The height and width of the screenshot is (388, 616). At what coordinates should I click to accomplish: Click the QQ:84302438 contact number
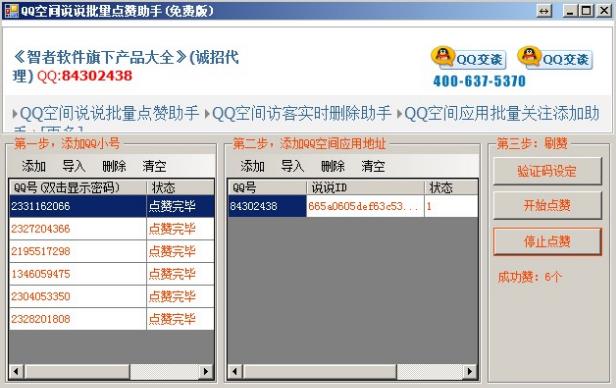(x=84, y=76)
